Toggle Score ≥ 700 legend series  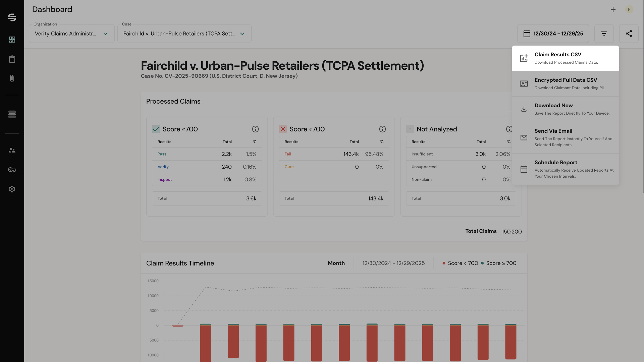498,263
